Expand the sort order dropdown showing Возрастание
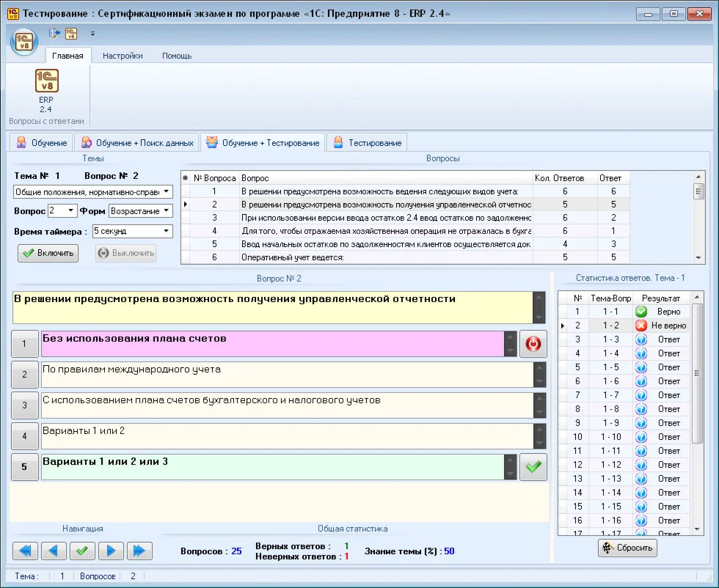Viewport: 719px width, 588px height. coord(167,211)
